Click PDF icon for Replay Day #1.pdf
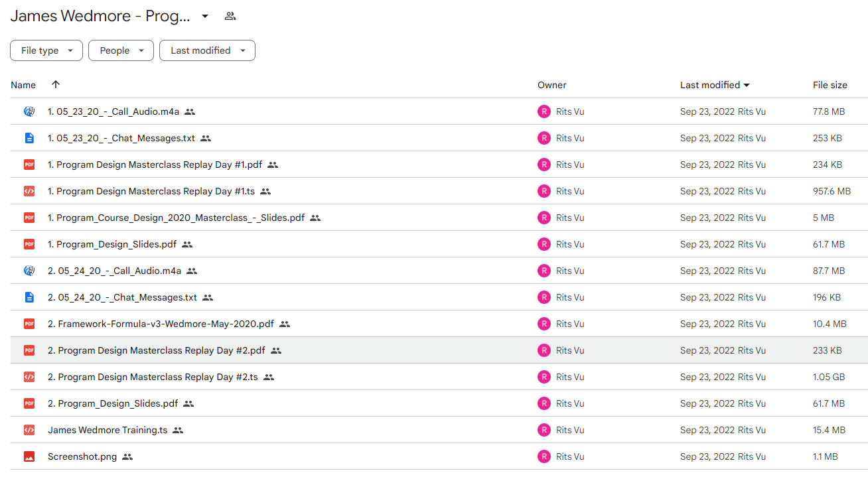Image resolution: width=868 pixels, height=483 pixels. tap(29, 165)
